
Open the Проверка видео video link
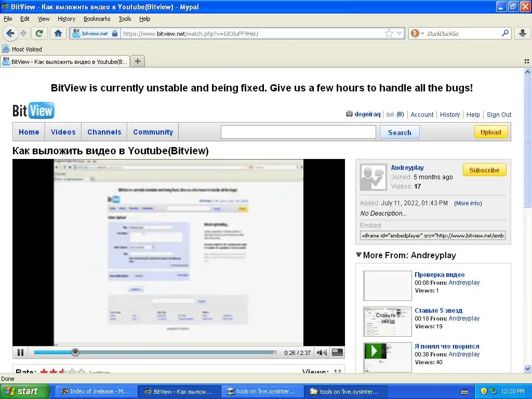pyautogui.click(x=440, y=275)
